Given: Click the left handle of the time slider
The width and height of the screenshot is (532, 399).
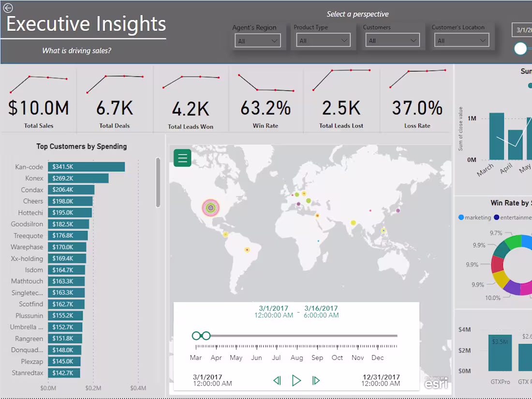Looking at the screenshot, I should (x=197, y=335).
